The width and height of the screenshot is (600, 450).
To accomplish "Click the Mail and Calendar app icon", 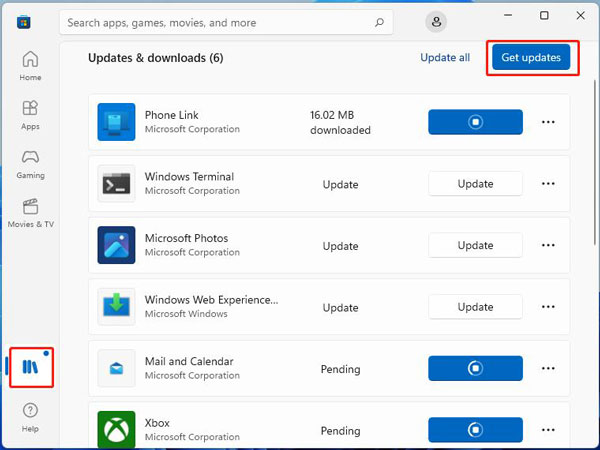I will pos(116,368).
